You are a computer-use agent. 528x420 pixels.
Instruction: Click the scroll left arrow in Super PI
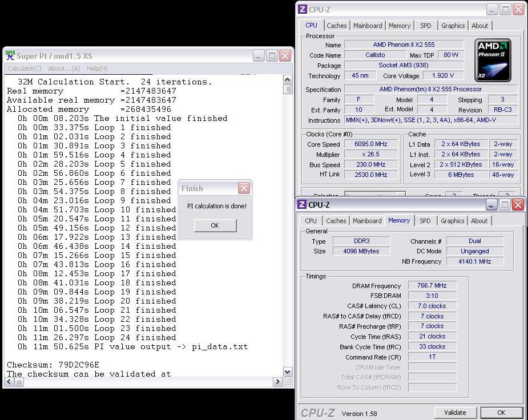[10, 382]
